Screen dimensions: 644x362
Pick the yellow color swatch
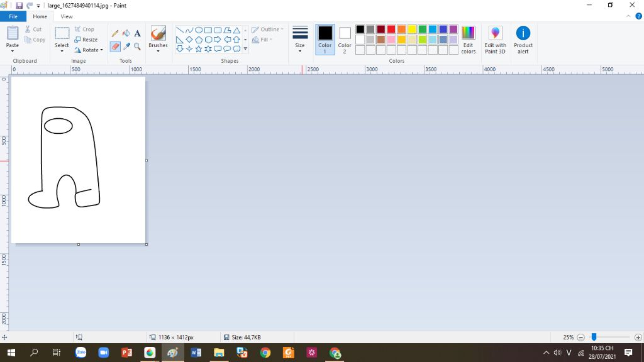tap(412, 29)
